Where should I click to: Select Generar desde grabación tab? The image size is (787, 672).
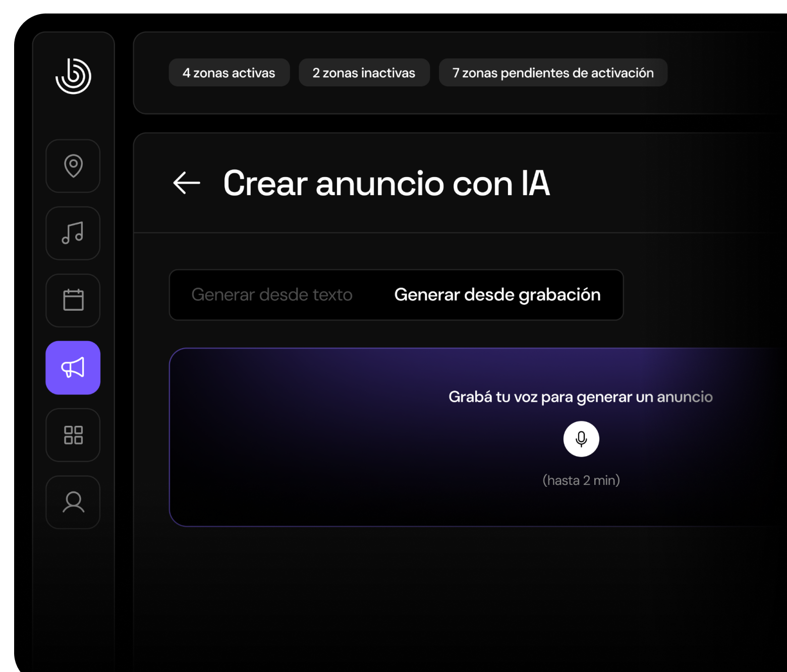coord(497,295)
